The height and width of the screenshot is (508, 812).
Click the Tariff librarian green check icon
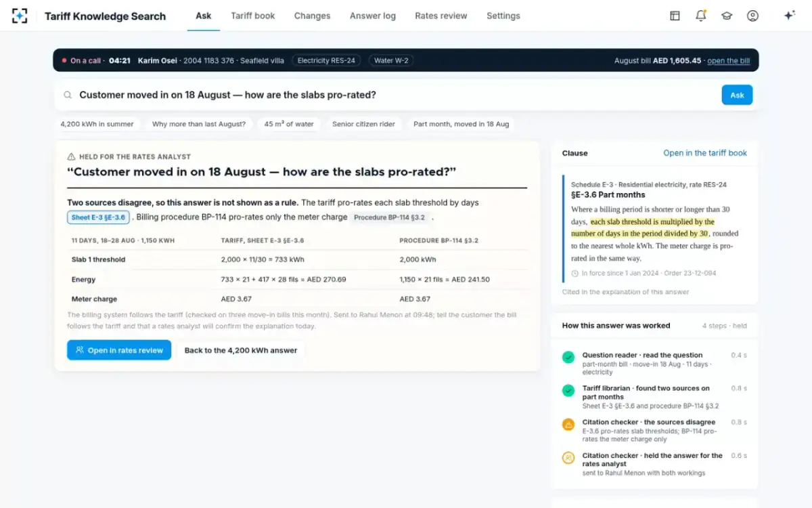click(x=568, y=390)
